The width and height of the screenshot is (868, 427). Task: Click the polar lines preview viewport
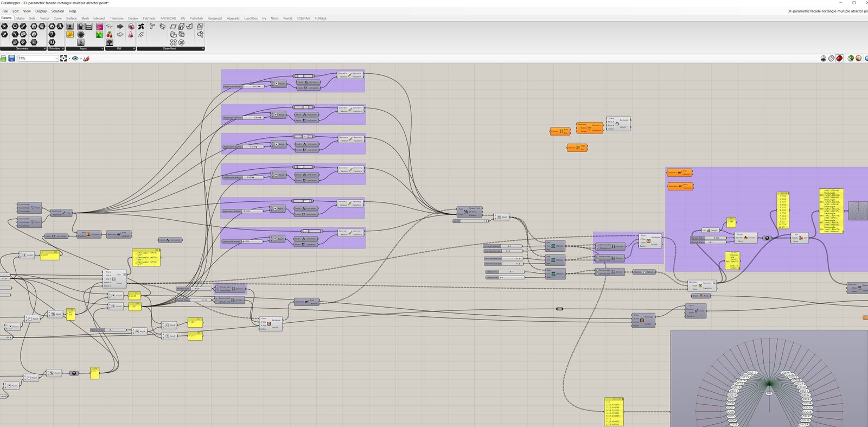(x=769, y=378)
